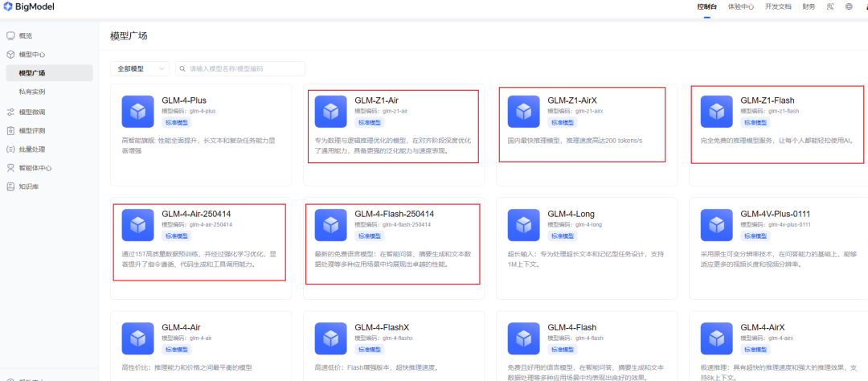The width and height of the screenshot is (868, 381).
Task: Click model code text glm-z1-airx
Action: 589,111
